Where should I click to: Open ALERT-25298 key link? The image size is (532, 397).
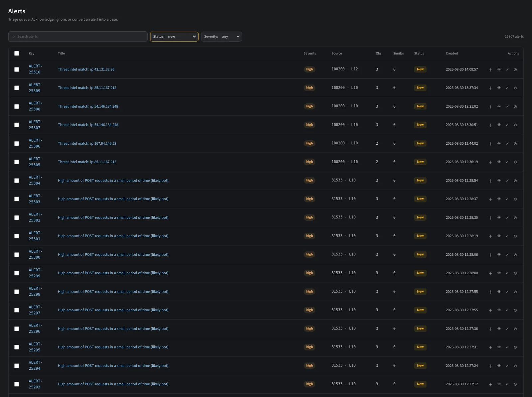pyautogui.click(x=35, y=291)
